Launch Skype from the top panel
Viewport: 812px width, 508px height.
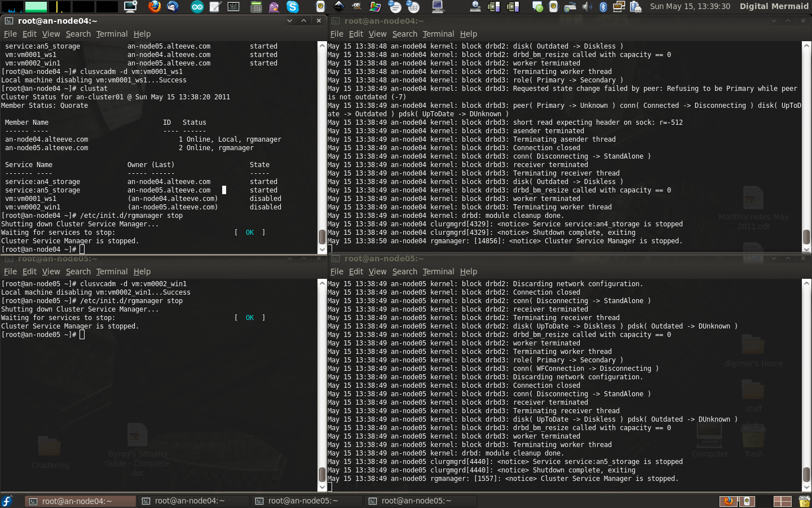tap(292, 7)
